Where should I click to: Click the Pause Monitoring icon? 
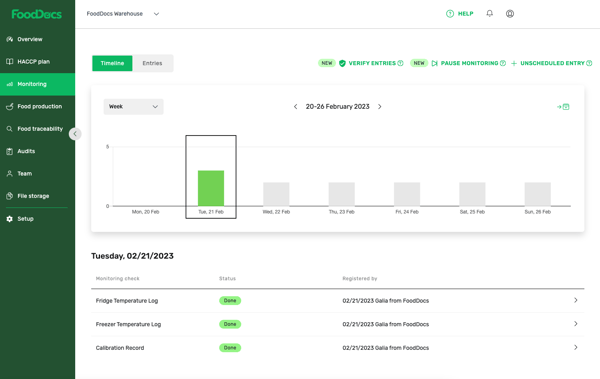[x=434, y=63]
